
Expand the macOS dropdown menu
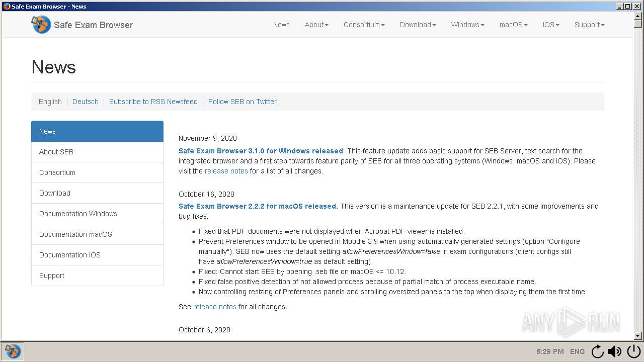(514, 25)
